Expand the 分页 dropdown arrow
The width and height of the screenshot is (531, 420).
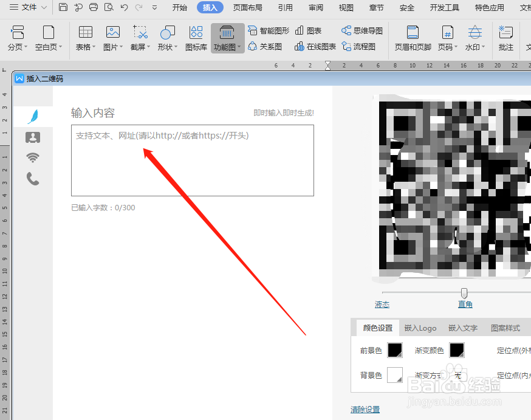[x=26, y=47]
